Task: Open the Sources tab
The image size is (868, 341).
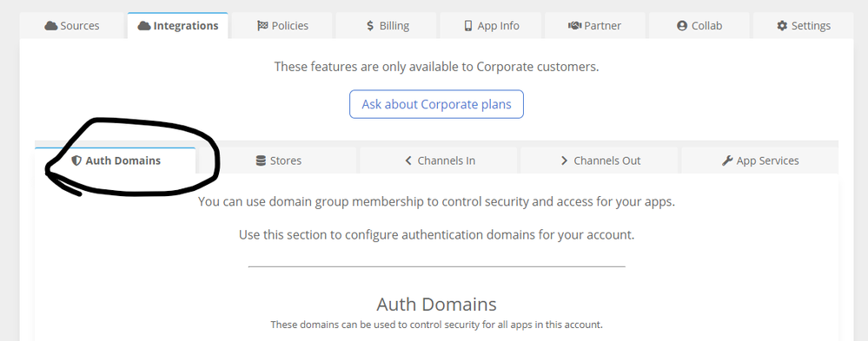Action: coord(72,25)
